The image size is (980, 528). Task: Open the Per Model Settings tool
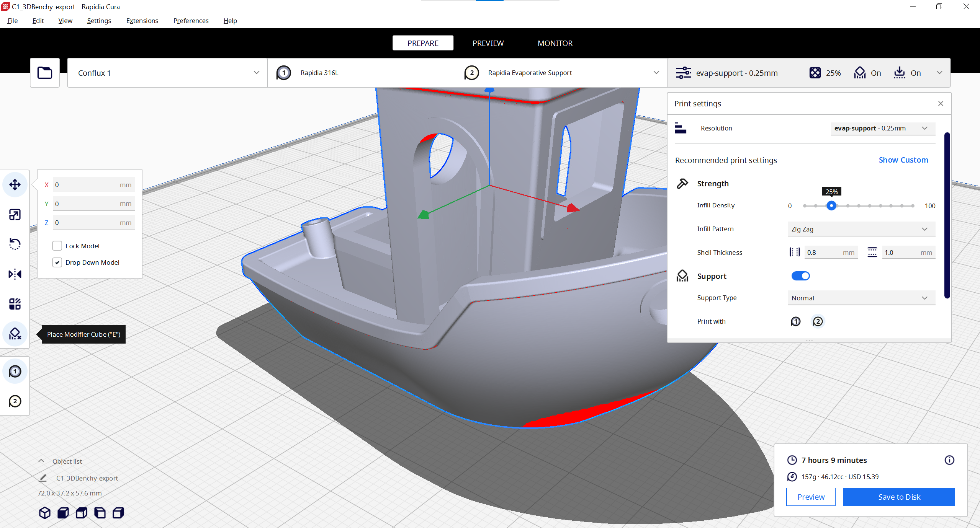coord(15,304)
